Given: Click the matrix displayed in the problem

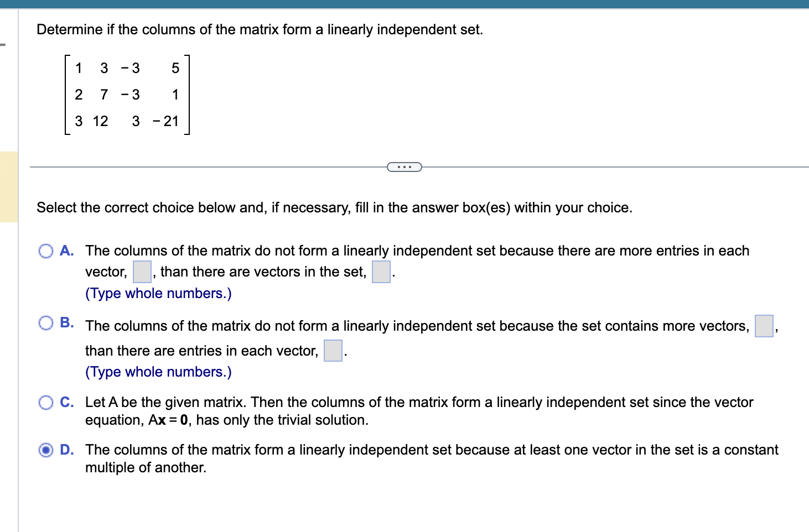Looking at the screenshot, I should 126,95.
